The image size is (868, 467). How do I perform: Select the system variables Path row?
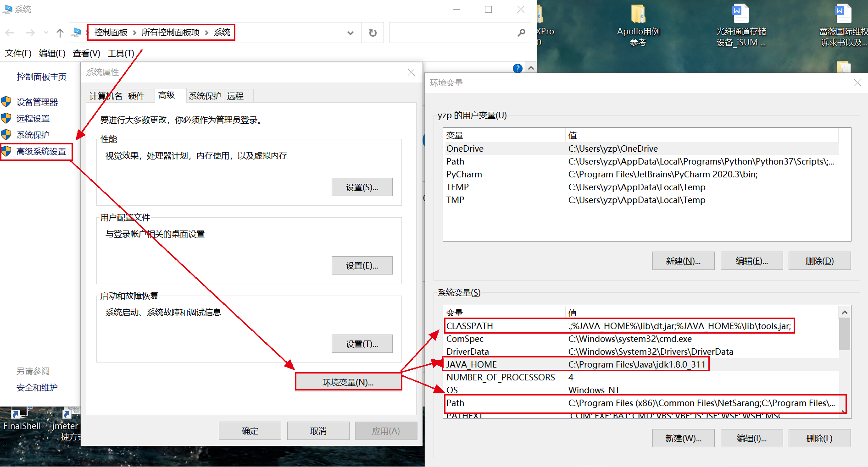[x=641, y=403]
